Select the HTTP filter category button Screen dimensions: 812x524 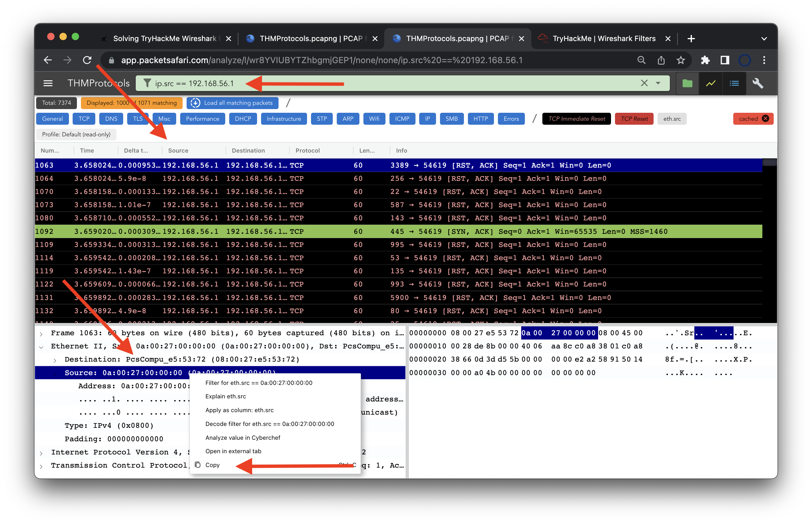click(x=480, y=119)
